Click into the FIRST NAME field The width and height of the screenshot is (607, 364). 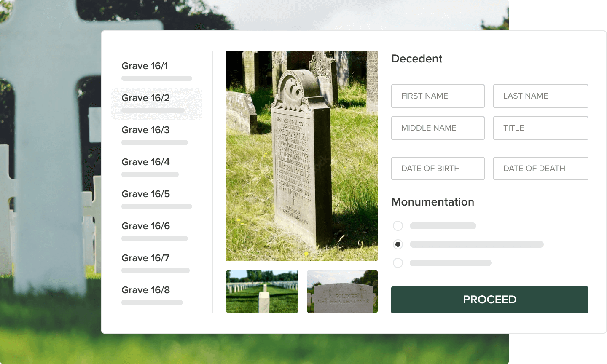tap(438, 96)
